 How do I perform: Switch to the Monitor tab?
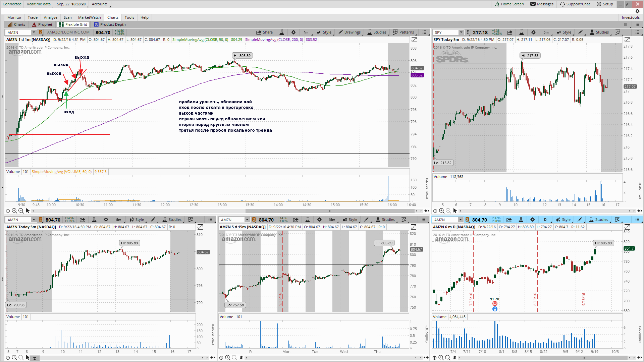click(14, 17)
